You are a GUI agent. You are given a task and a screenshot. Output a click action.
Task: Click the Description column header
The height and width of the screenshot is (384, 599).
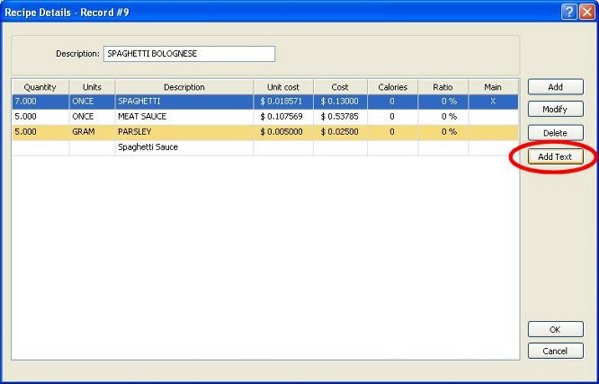(x=184, y=87)
